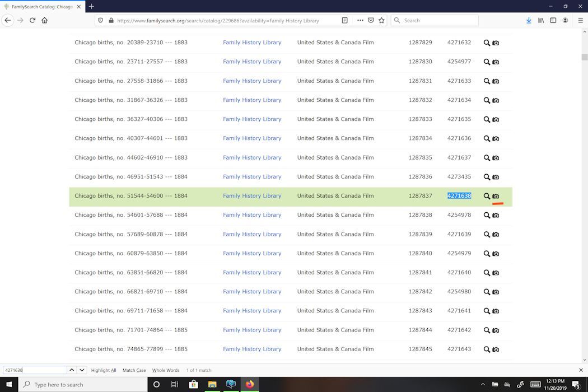Open page actions three-dots menu

pos(360,20)
